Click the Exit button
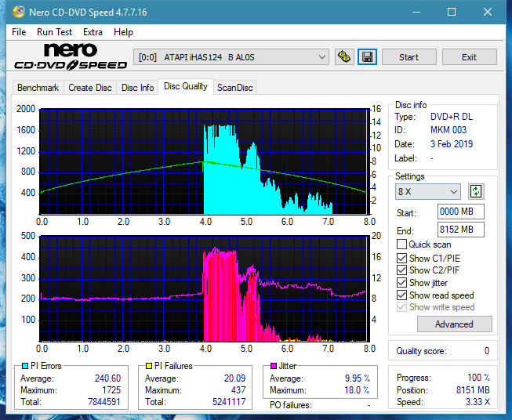Viewport: 512px width, 420px height. tap(469, 57)
